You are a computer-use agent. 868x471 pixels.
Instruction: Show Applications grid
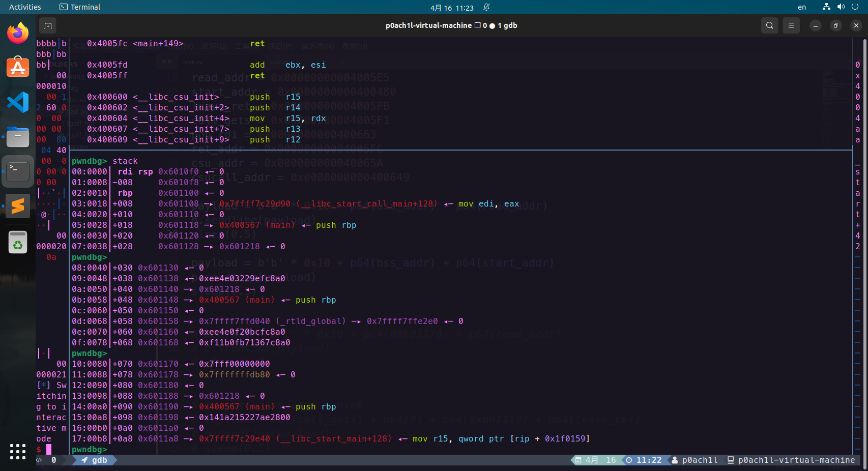18,452
